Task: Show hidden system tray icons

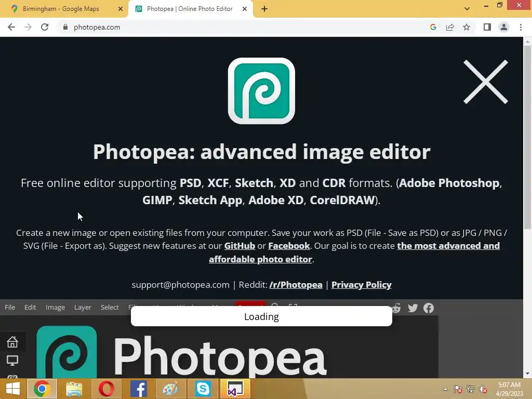Action: pos(445,389)
